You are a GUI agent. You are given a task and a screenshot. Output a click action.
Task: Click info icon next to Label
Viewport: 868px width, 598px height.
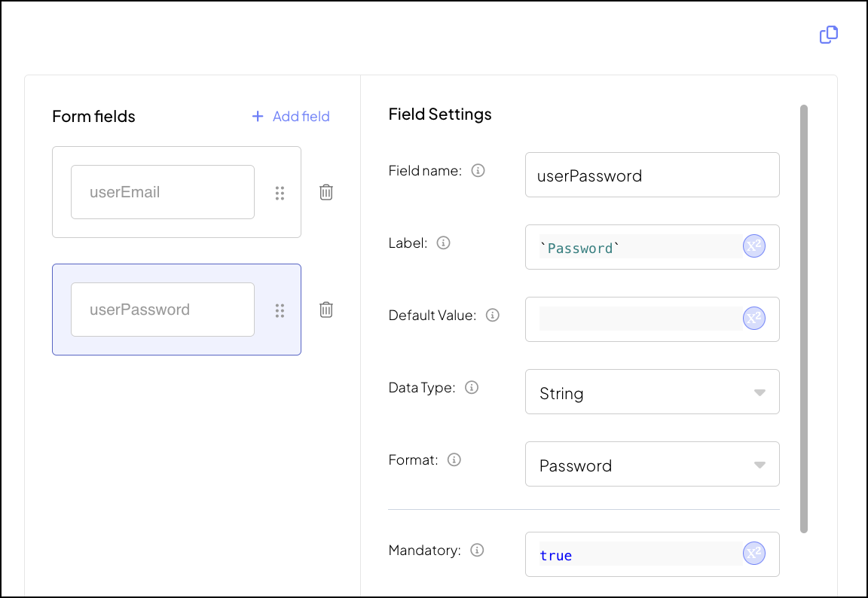pyautogui.click(x=444, y=243)
